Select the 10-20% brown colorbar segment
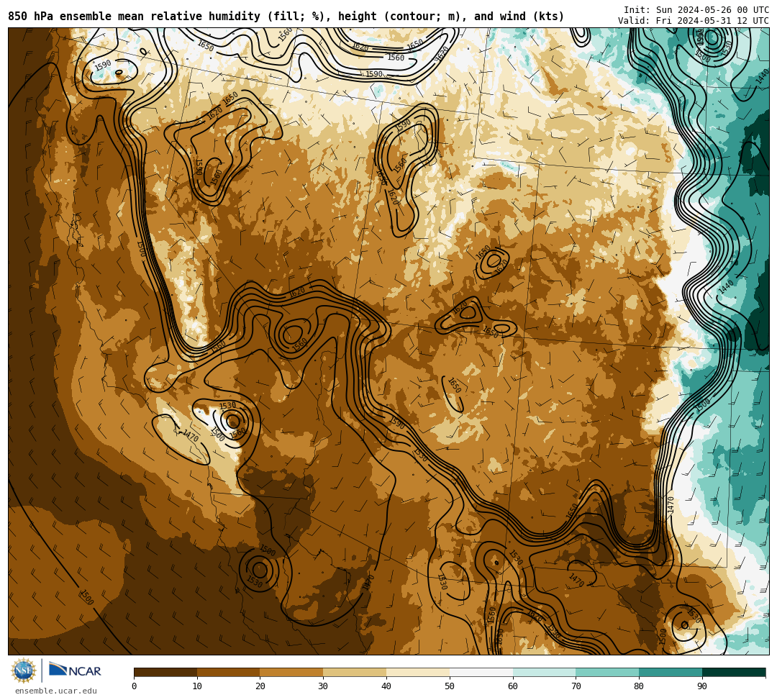The height and width of the screenshot is (700, 777). click(229, 672)
